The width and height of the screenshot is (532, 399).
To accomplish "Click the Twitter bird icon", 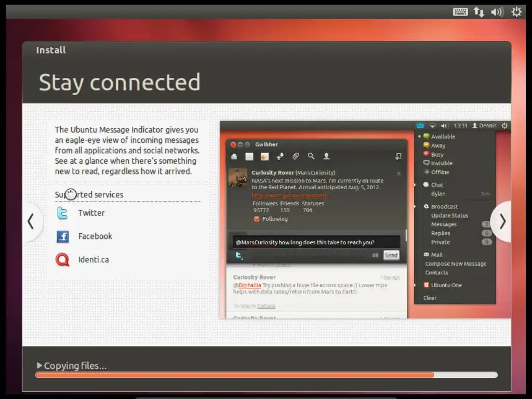I will [x=62, y=213].
